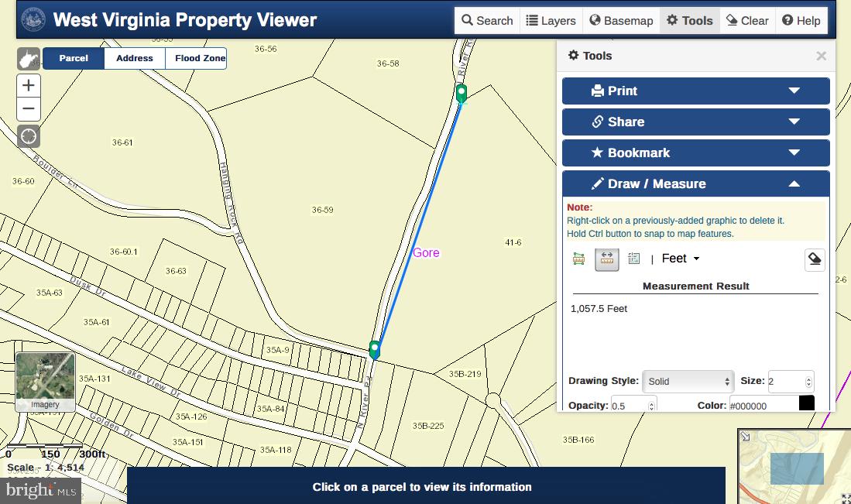Expand the Print section
Viewport: 851px width, 504px height.
point(695,91)
